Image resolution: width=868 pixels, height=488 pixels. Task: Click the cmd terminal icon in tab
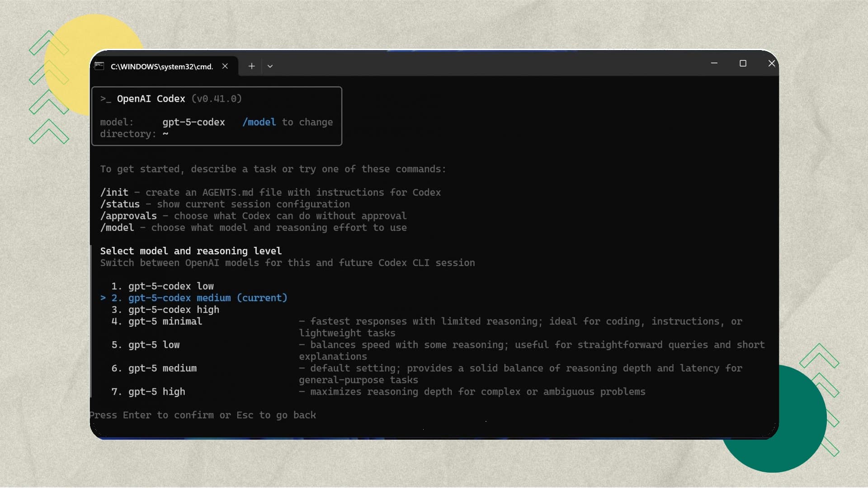pyautogui.click(x=99, y=66)
